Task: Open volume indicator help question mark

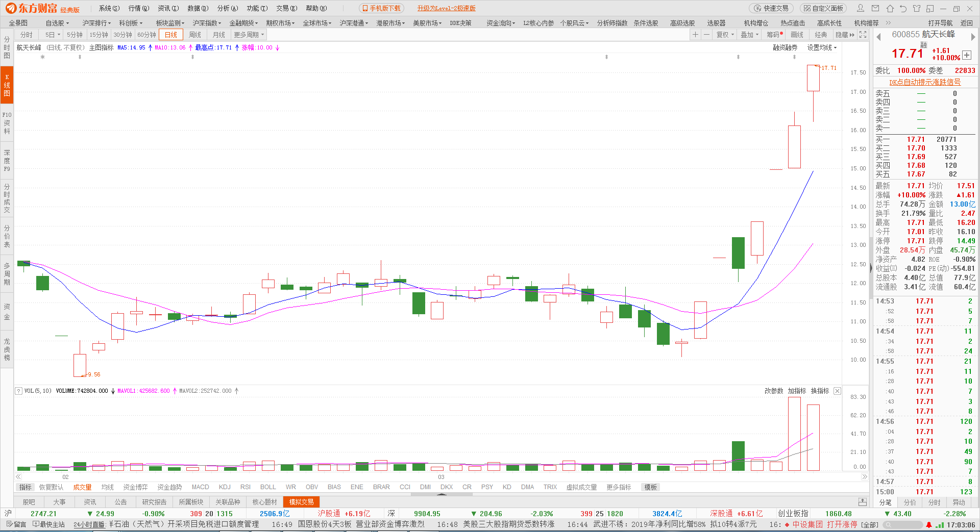Action: (x=19, y=391)
